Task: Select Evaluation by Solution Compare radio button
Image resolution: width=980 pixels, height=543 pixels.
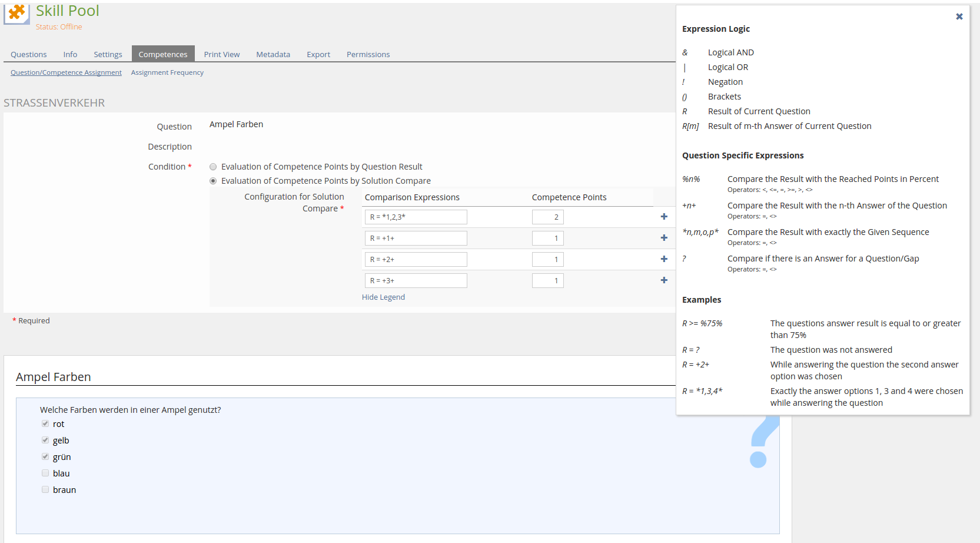Action: [213, 181]
